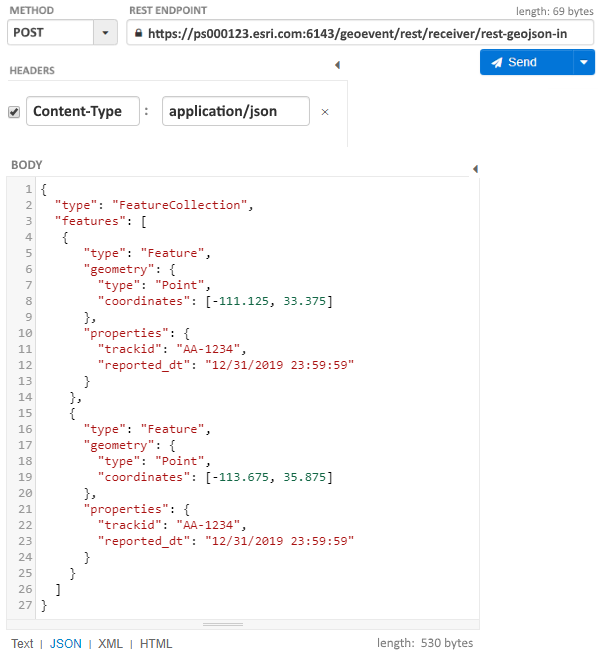598x653 pixels.
Task: Click "Point" value on line 7
Action: tap(179, 285)
